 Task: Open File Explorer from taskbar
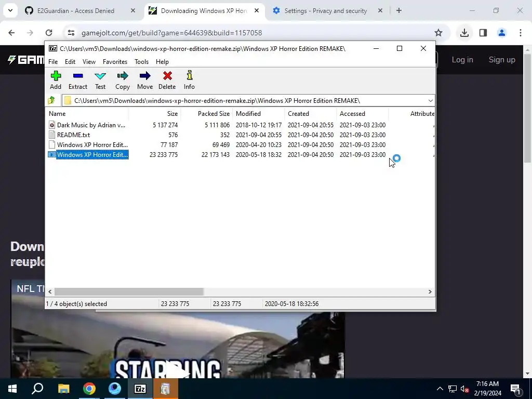pyautogui.click(x=63, y=389)
